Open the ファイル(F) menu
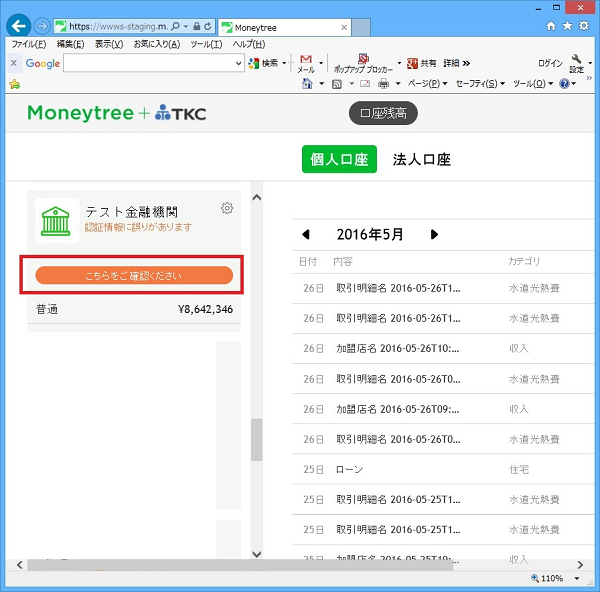The width and height of the screenshot is (600, 592). pyautogui.click(x=29, y=44)
